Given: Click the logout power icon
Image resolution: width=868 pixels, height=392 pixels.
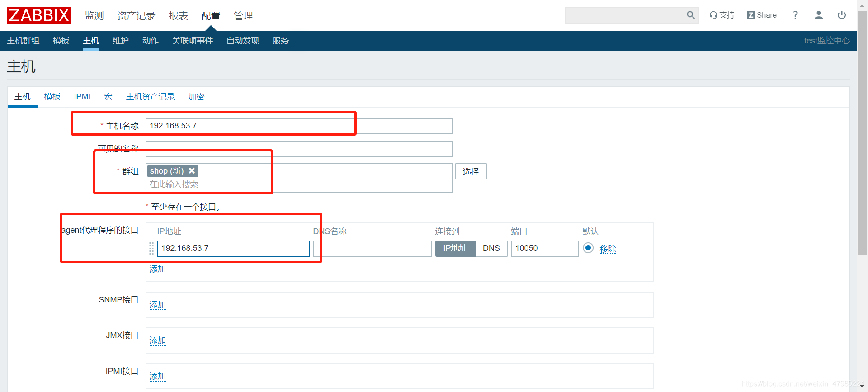Looking at the screenshot, I should click(841, 15).
